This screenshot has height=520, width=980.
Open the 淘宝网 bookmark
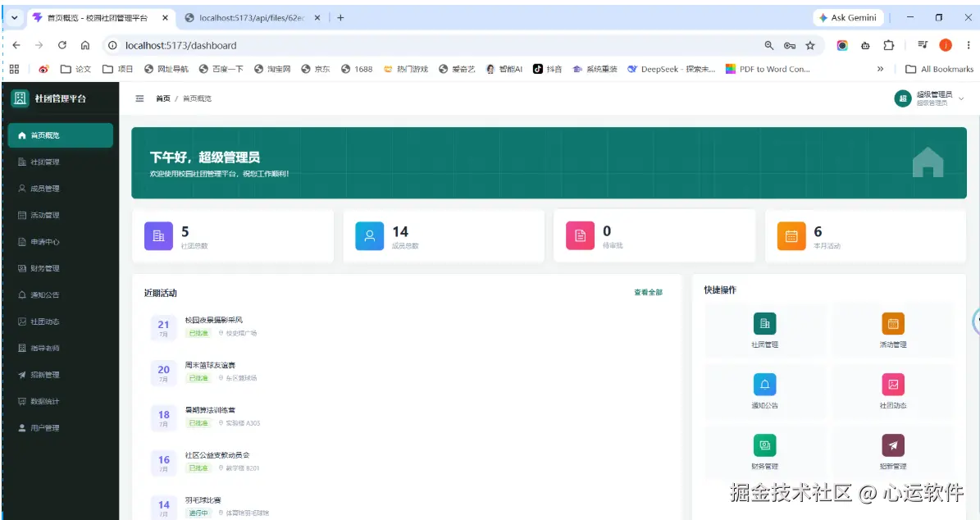pyautogui.click(x=272, y=69)
